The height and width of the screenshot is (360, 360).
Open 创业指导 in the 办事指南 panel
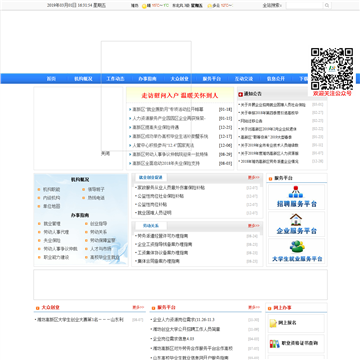coord(98,224)
